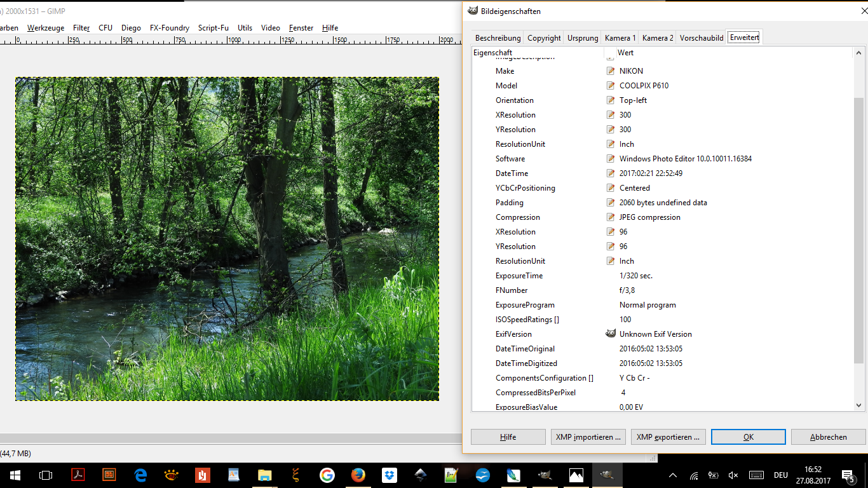Click the edit icon next to NIKON
This screenshot has height=488, width=868.
(611, 71)
